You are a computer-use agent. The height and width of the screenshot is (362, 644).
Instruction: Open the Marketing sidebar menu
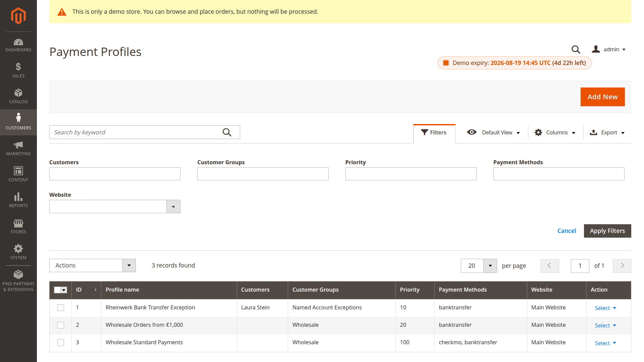[x=18, y=148]
